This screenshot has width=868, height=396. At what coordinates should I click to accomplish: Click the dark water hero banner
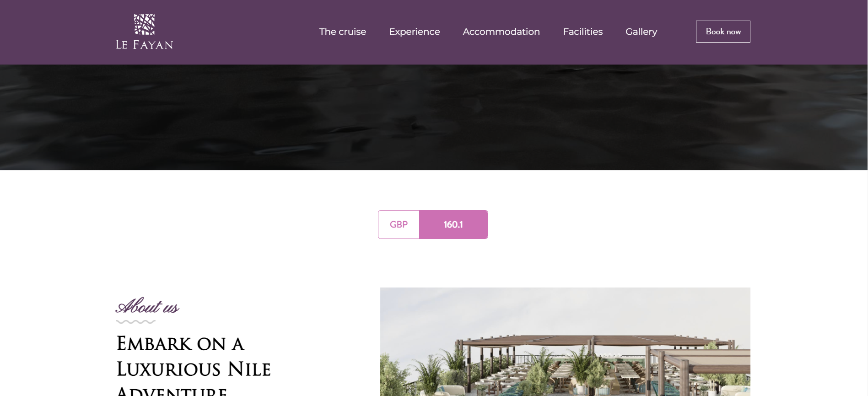coord(434,117)
